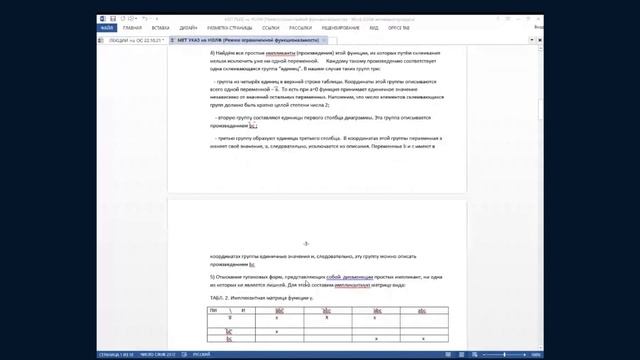This screenshot has height=360, width=640.
Task: Click the Save icon in Quick Access Toolbar
Action: click(x=113, y=19)
